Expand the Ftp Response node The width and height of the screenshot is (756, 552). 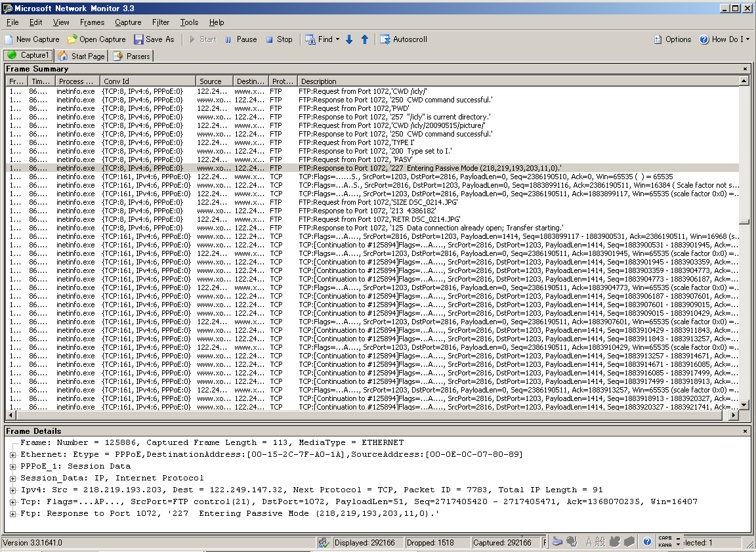[13, 514]
